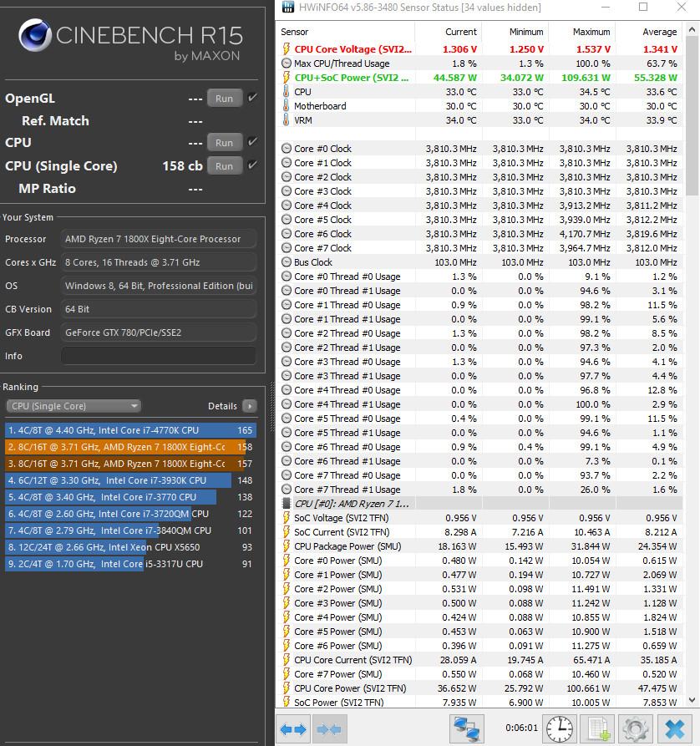Click the HWiNFO64 title bar app icon
700x746 pixels.
[x=288, y=7]
